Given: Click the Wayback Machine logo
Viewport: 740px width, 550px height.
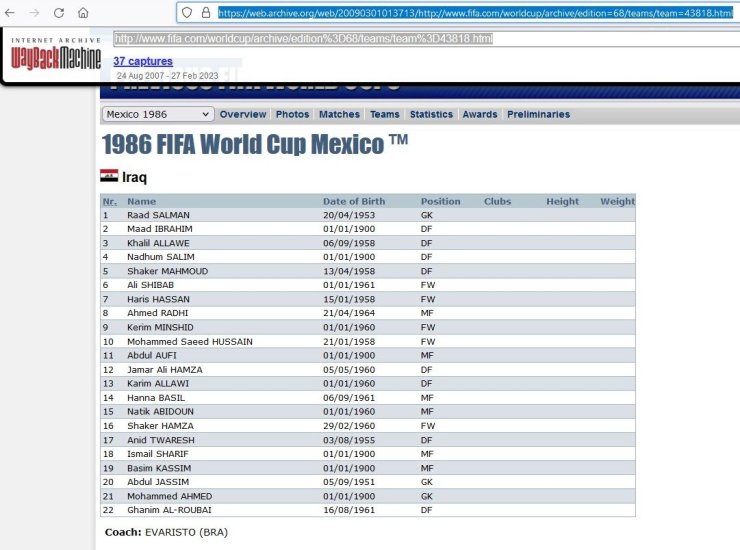Looking at the screenshot, I should click(56, 56).
